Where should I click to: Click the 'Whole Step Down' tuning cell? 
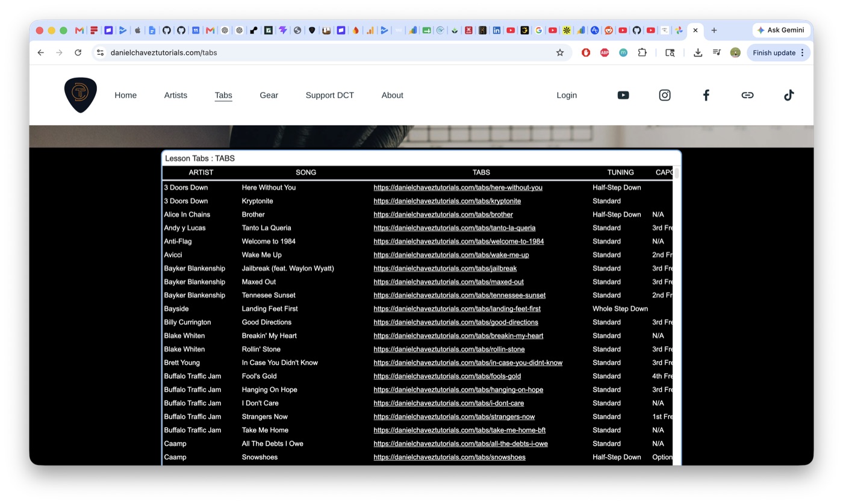620,309
